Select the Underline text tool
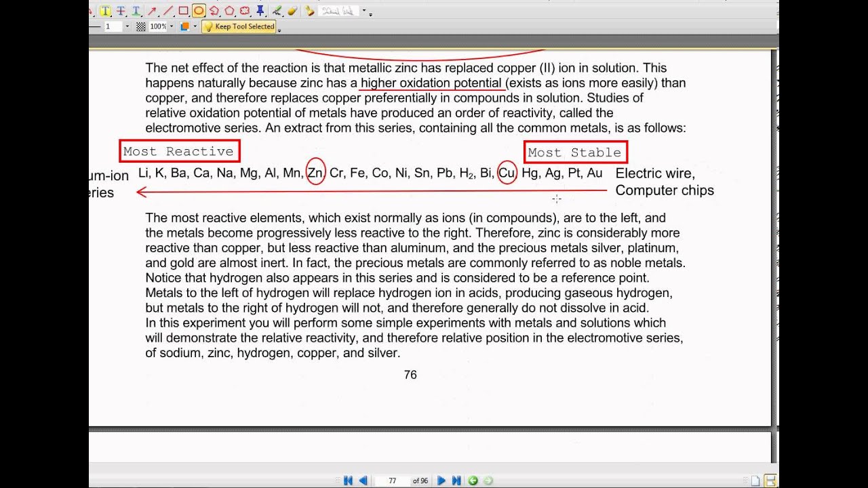This screenshot has height=488, width=868. click(136, 11)
